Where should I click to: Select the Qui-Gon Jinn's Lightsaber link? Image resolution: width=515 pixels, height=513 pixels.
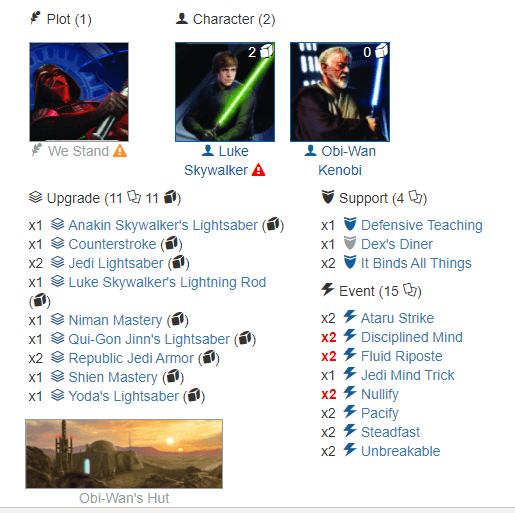[x=149, y=339]
